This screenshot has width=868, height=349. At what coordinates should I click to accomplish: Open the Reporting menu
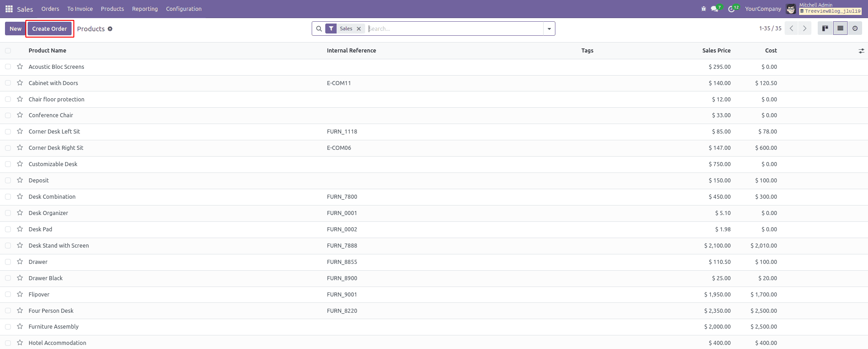coord(145,9)
